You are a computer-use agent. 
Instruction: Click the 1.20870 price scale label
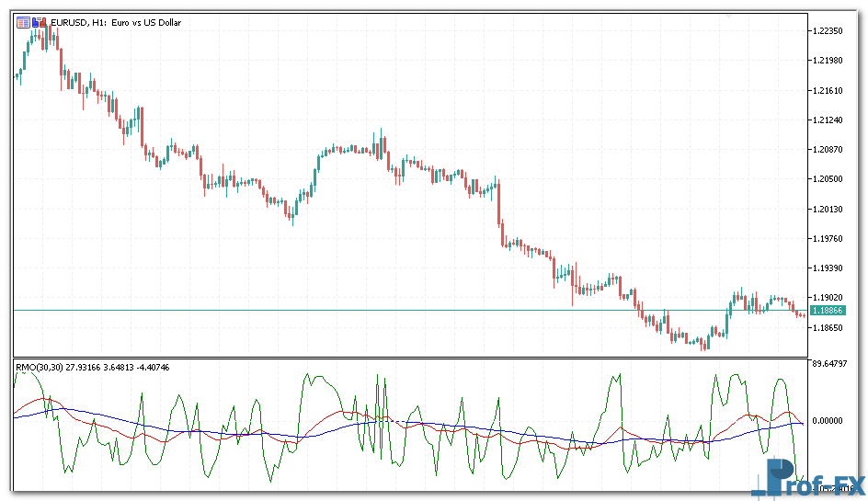[x=828, y=150]
